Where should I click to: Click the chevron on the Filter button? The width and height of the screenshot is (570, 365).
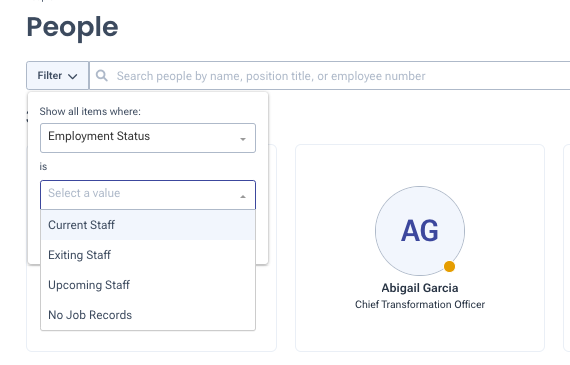[x=73, y=76]
